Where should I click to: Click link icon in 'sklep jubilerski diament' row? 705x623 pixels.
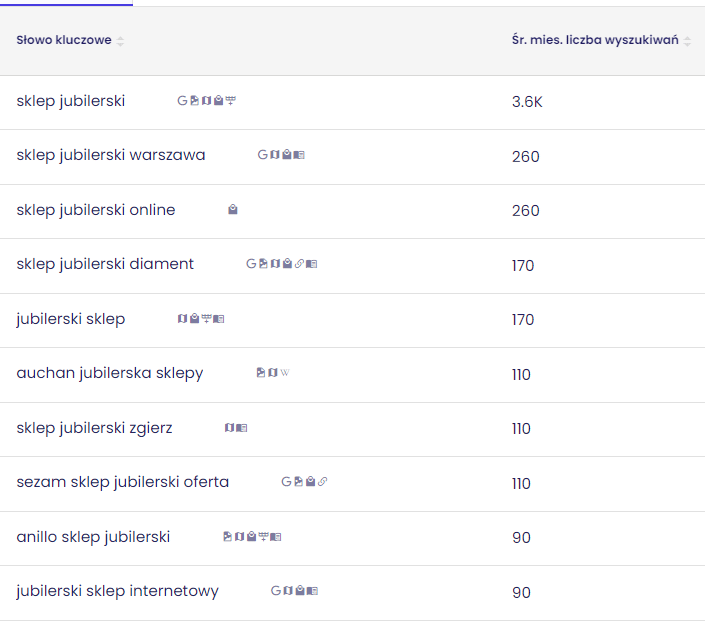pyautogui.click(x=300, y=264)
